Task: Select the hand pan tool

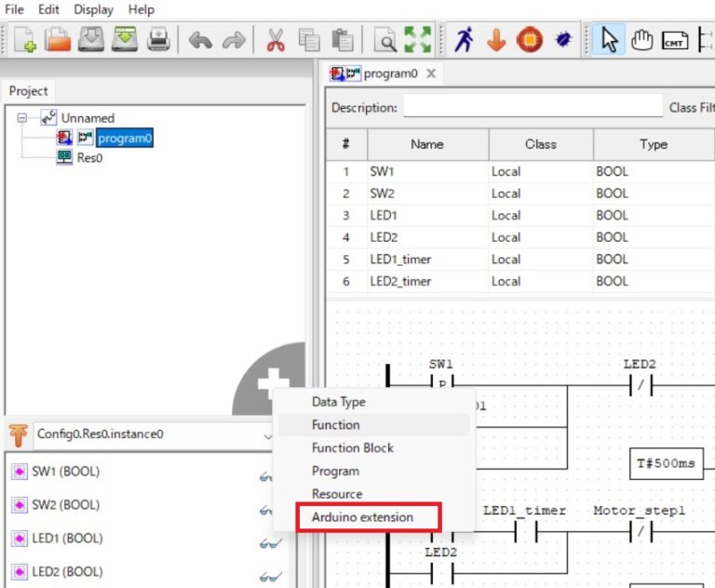Action: pos(641,40)
